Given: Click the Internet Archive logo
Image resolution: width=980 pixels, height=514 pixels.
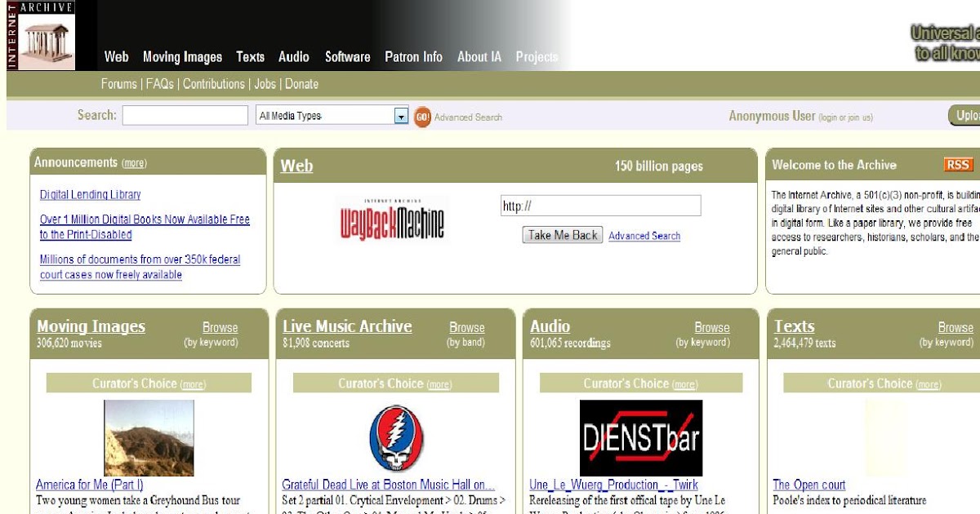Looking at the screenshot, I should [41, 35].
